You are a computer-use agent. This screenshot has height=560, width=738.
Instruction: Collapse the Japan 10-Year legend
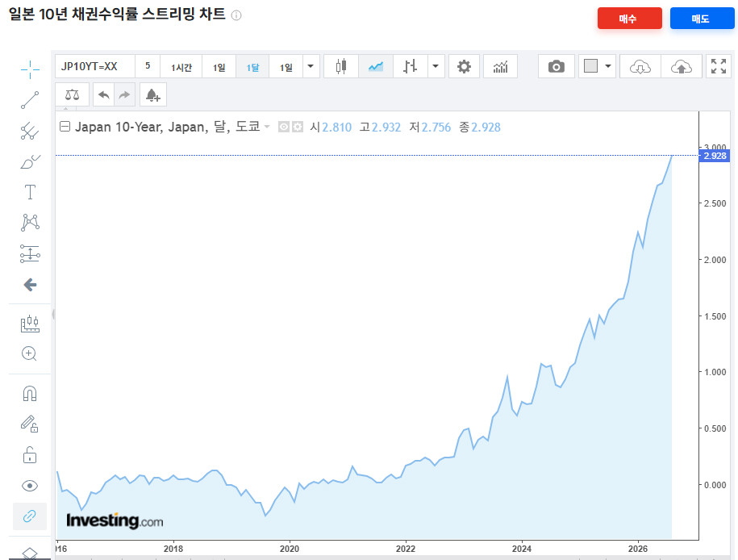[65, 127]
